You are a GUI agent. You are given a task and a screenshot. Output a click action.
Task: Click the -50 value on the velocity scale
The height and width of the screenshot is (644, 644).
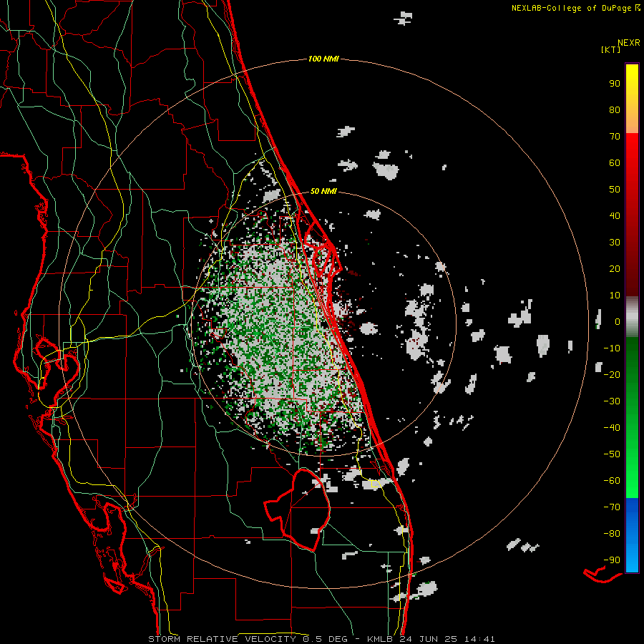click(x=612, y=454)
